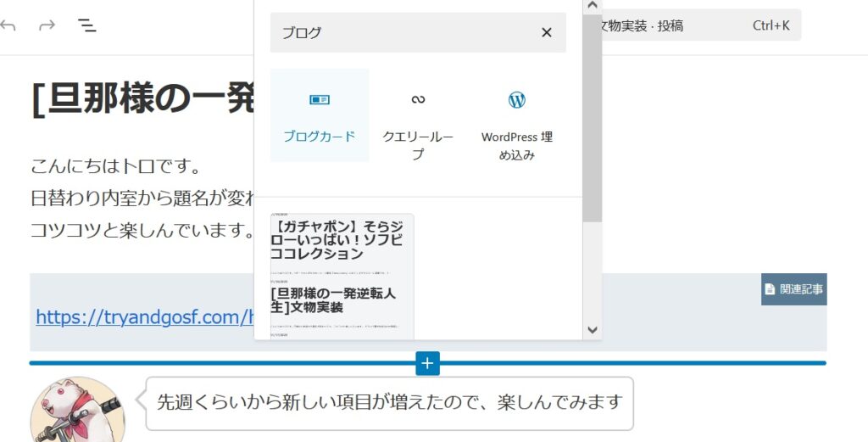Viewport: 868px width, 442px height.
Task: Open the document overview list view
Action: click(x=86, y=25)
